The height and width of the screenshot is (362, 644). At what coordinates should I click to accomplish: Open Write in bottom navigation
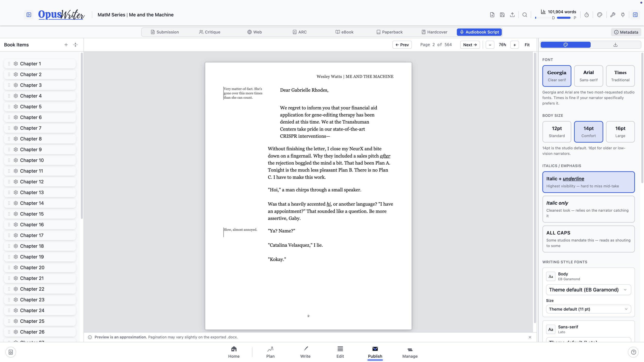pos(305,352)
